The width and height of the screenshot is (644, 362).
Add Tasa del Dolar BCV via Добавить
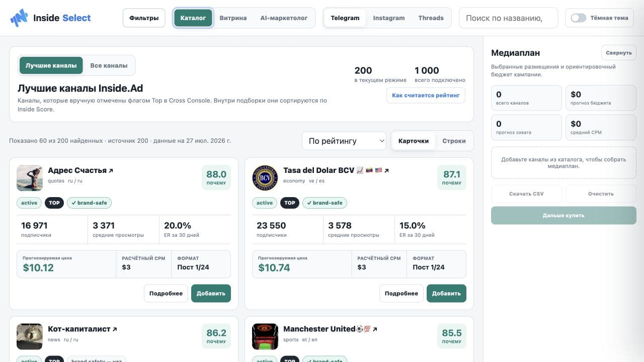click(446, 294)
